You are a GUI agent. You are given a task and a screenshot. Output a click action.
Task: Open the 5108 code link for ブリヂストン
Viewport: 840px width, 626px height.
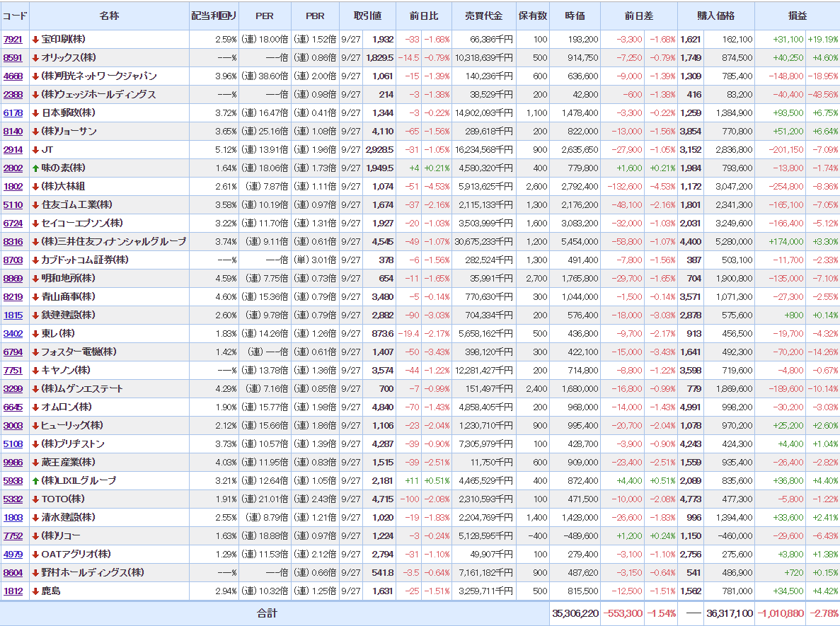tap(13, 444)
